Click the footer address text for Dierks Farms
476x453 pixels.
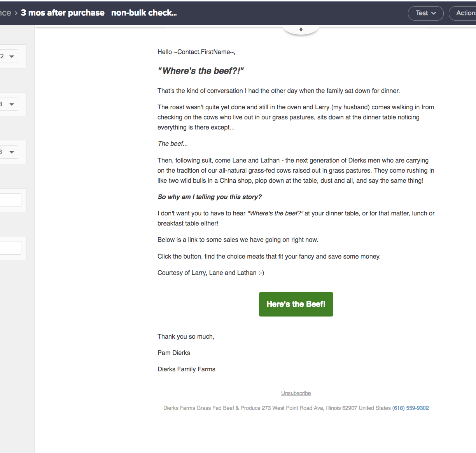click(x=277, y=408)
